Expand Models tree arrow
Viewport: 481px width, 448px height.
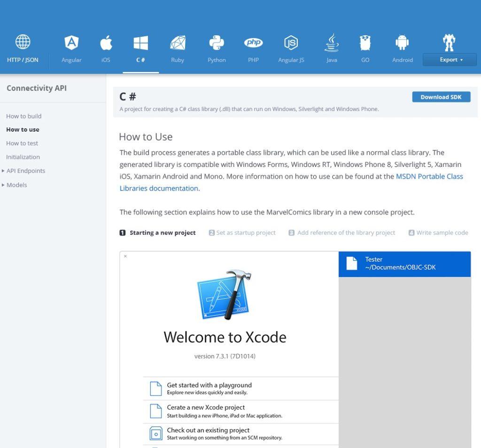[x=3, y=185]
